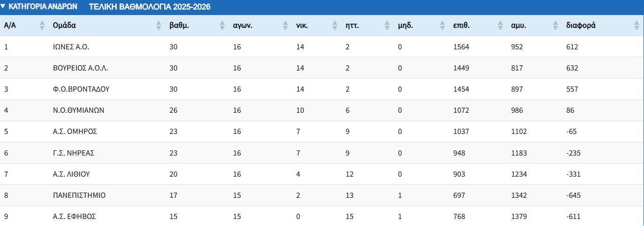The width and height of the screenshot is (644, 226).
Task: Click the αγων. column sort arrows
Action: 285,26
